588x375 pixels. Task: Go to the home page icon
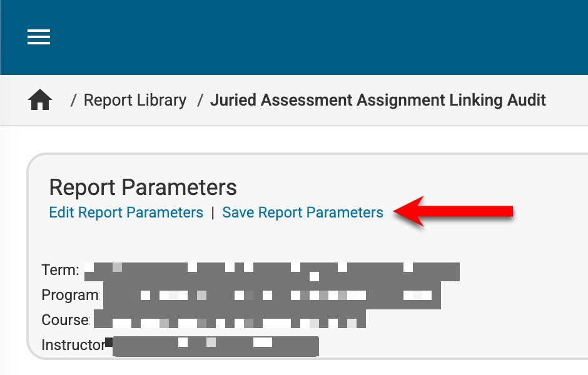click(x=40, y=100)
